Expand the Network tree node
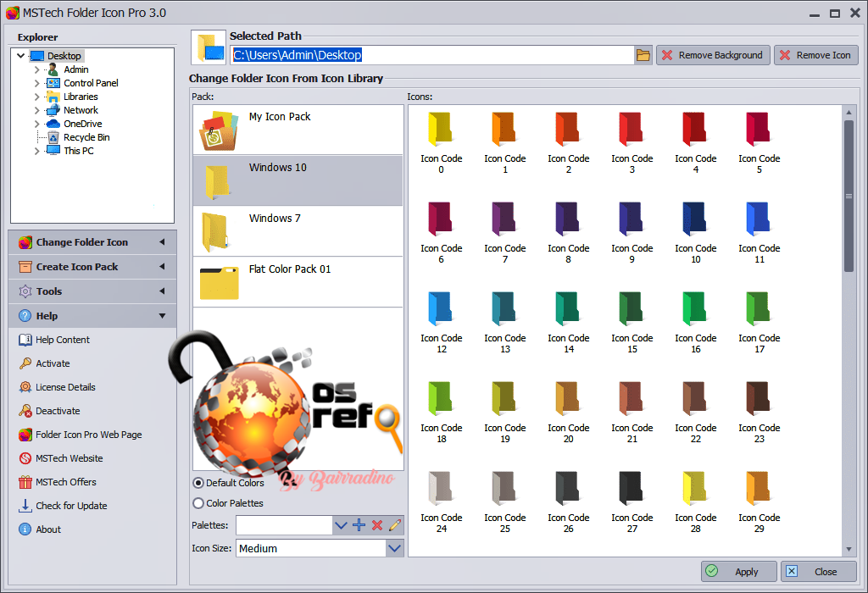This screenshot has height=593, width=868. click(37, 110)
